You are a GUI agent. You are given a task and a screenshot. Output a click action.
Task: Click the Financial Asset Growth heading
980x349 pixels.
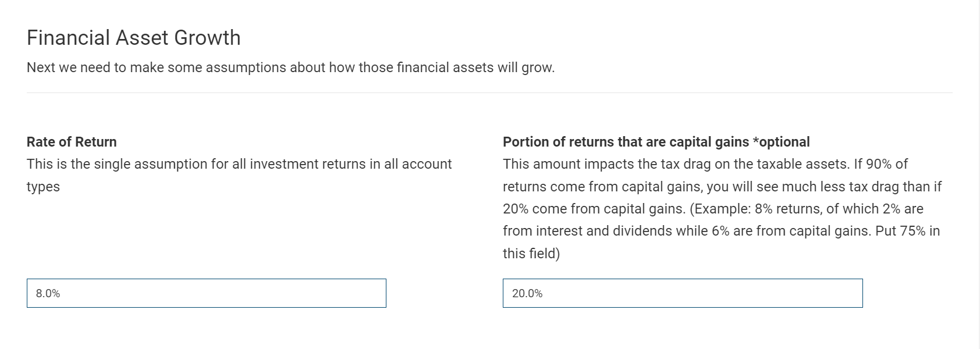point(133,37)
